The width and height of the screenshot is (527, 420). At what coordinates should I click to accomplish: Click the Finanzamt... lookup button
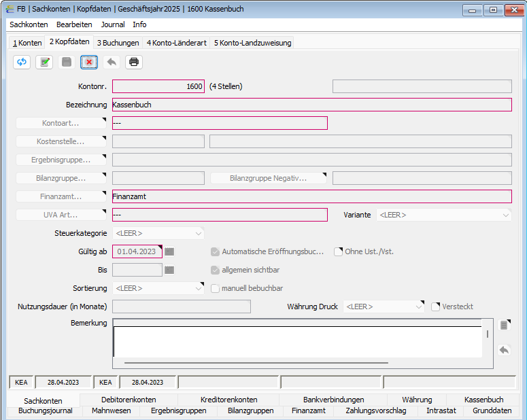(61, 196)
